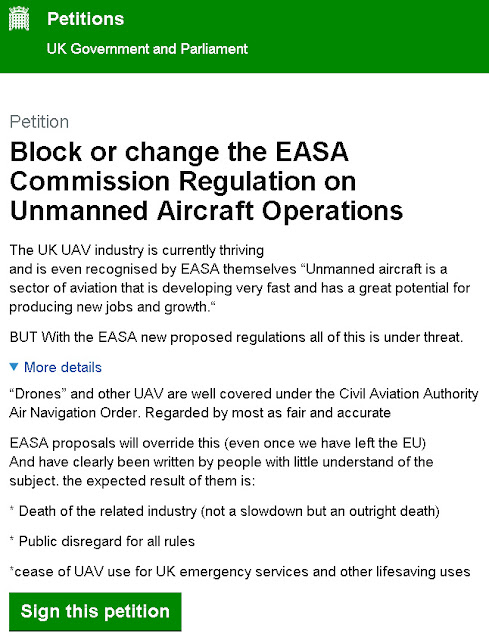Collapse details using the blue triangle arrow
The width and height of the screenshot is (489, 640).
point(14,367)
